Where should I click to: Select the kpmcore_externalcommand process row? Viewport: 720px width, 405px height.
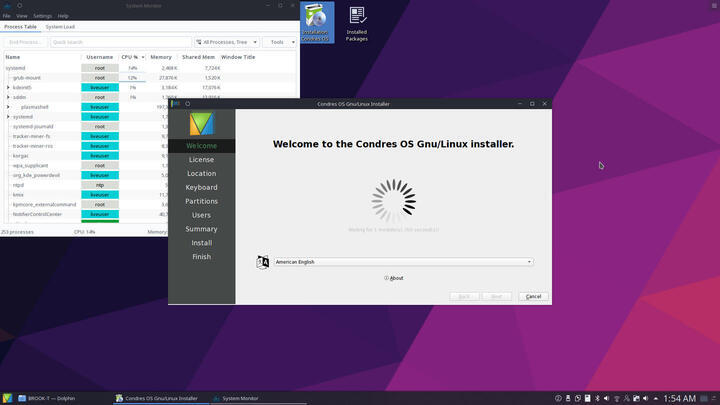pyautogui.click(x=86, y=204)
